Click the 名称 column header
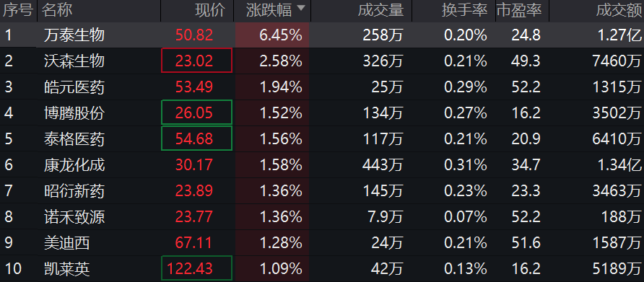The height and width of the screenshot is (282, 644). (x=57, y=10)
